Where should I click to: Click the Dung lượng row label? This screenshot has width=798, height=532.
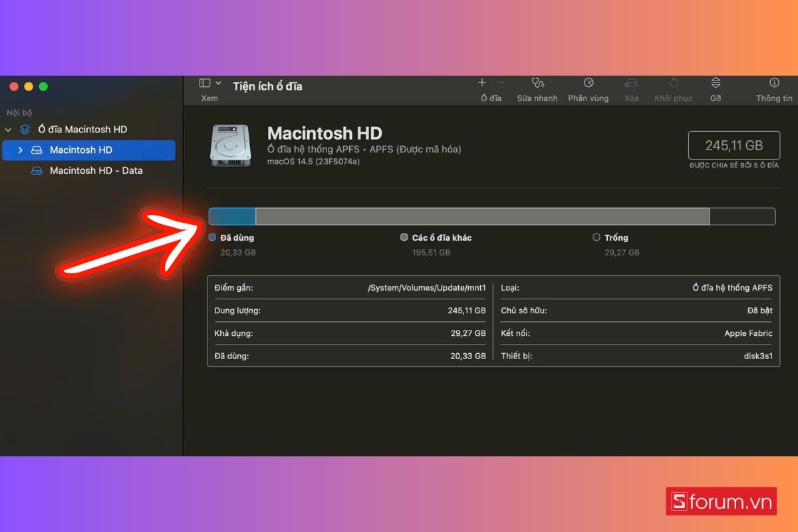(x=237, y=311)
